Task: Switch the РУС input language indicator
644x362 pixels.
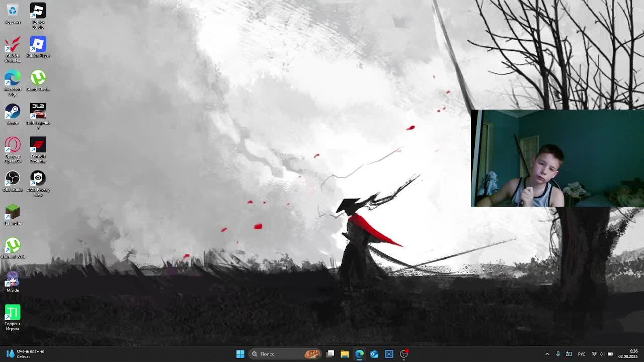Action: [x=582, y=354]
